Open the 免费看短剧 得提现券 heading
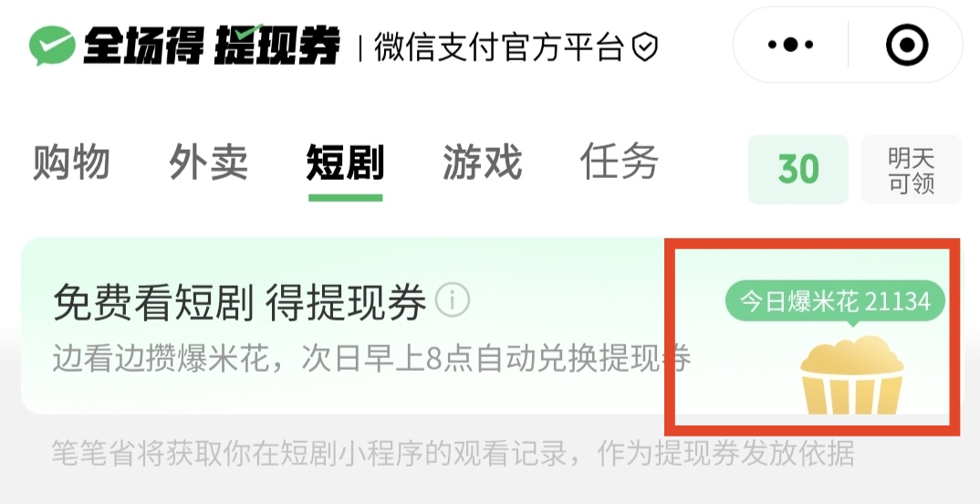 (x=240, y=302)
